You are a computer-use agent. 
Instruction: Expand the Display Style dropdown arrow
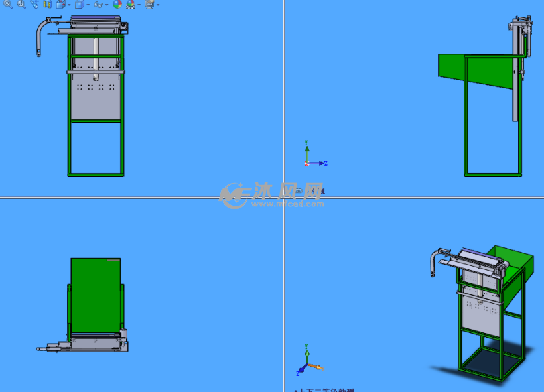pos(88,5)
